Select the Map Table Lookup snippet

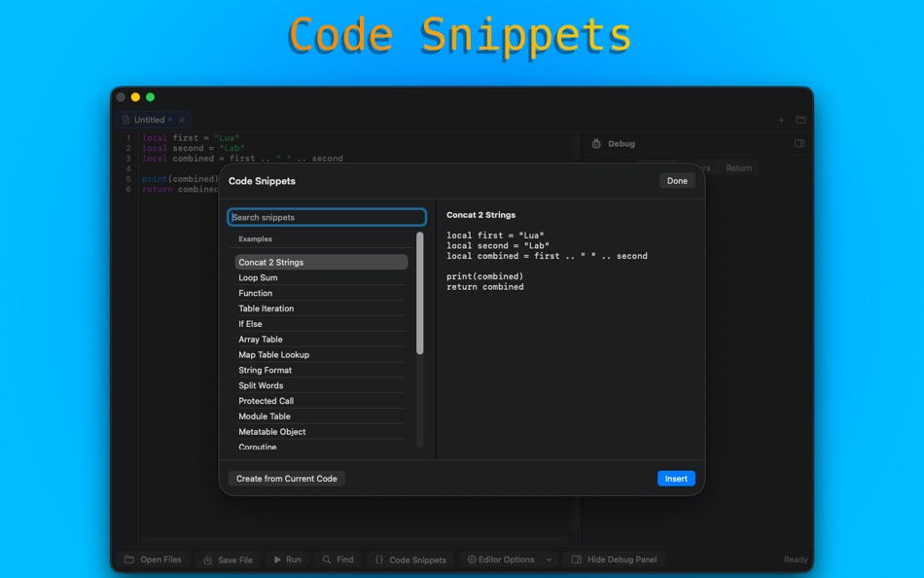[321, 354]
